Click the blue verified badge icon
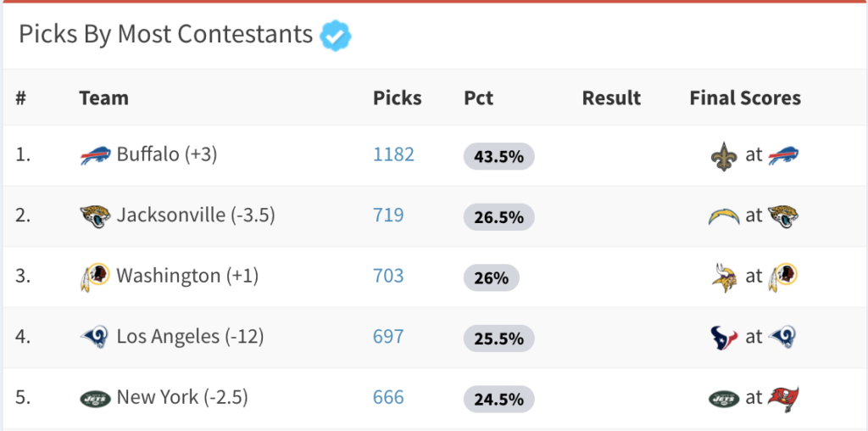 (336, 36)
